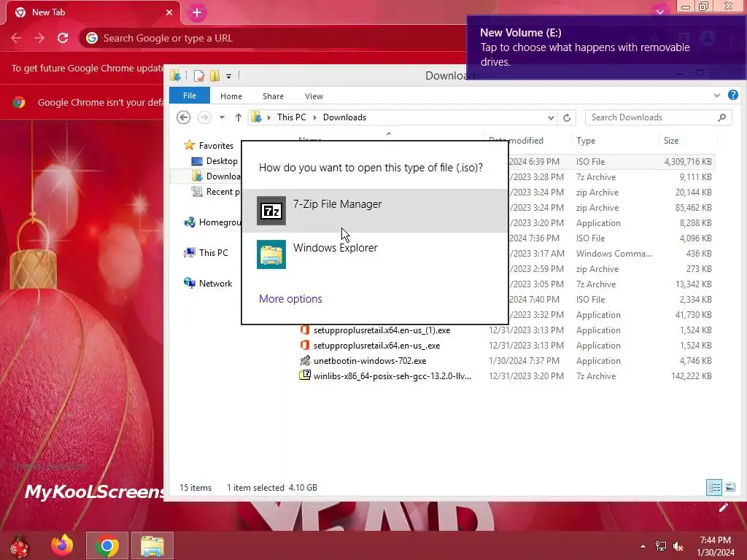Image resolution: width=747 pixels, height=560 pixels.
Task: Select the winlibs-x86_64-posix-seh-gcc 7z archive
Action: pyautogui.click(x=392, y=376)
